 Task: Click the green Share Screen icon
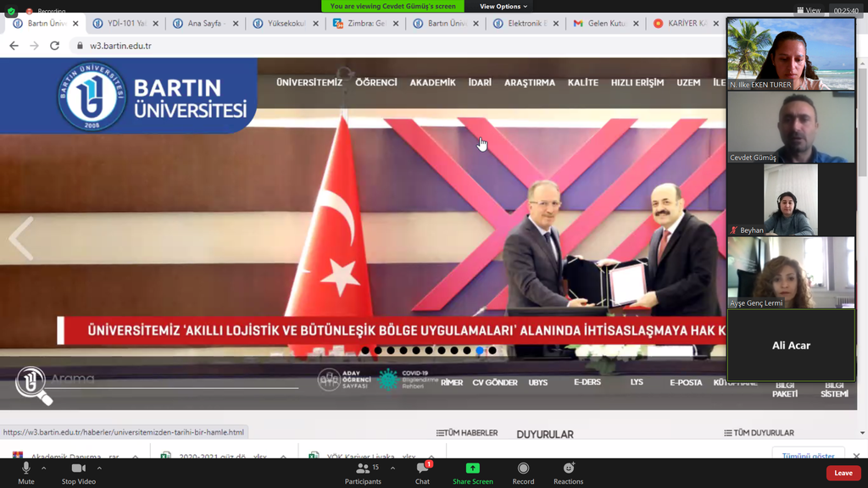pos(473,468)
